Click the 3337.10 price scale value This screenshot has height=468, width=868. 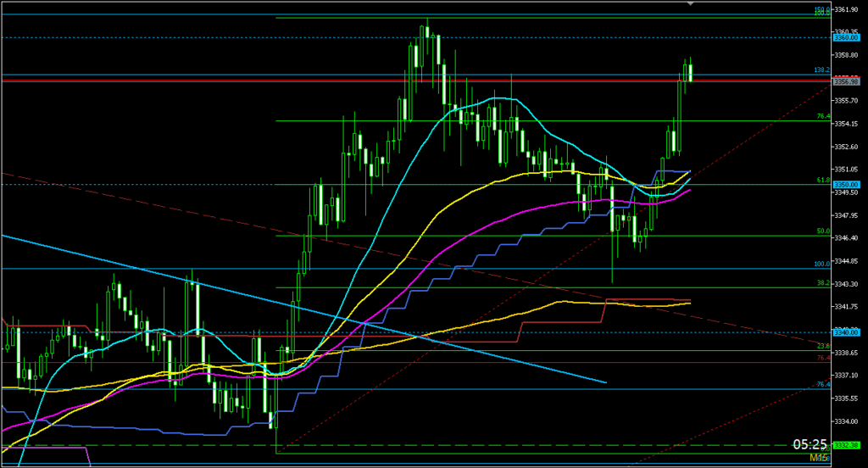click(x=847, y=376)
